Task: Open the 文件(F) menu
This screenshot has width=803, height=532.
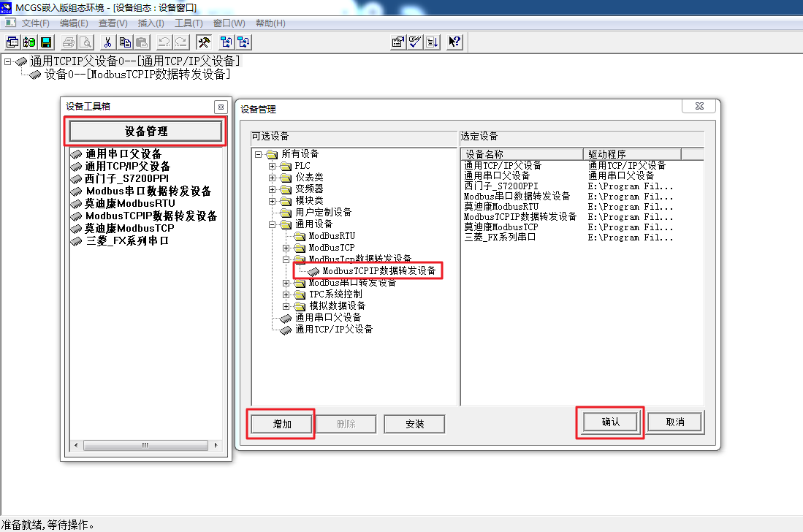Action: click(x=35, y=23)
